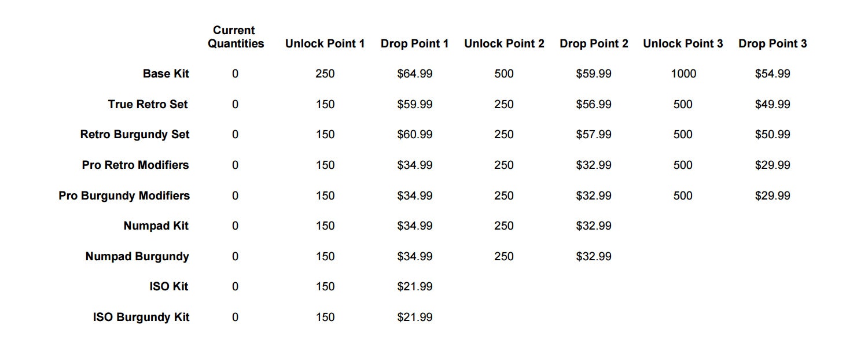Viewport: 868px width, 347px height.
Task: Click the Drop Point 2 header
Action: [594, 44]
